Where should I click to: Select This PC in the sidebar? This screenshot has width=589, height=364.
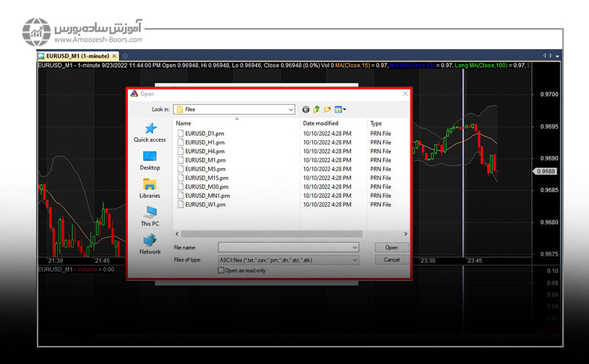click(x=150, y=216)
